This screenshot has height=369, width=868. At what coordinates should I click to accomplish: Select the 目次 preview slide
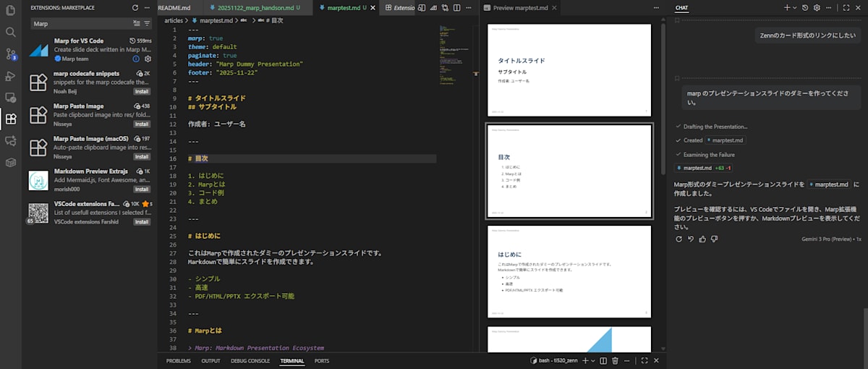[570, 171]
